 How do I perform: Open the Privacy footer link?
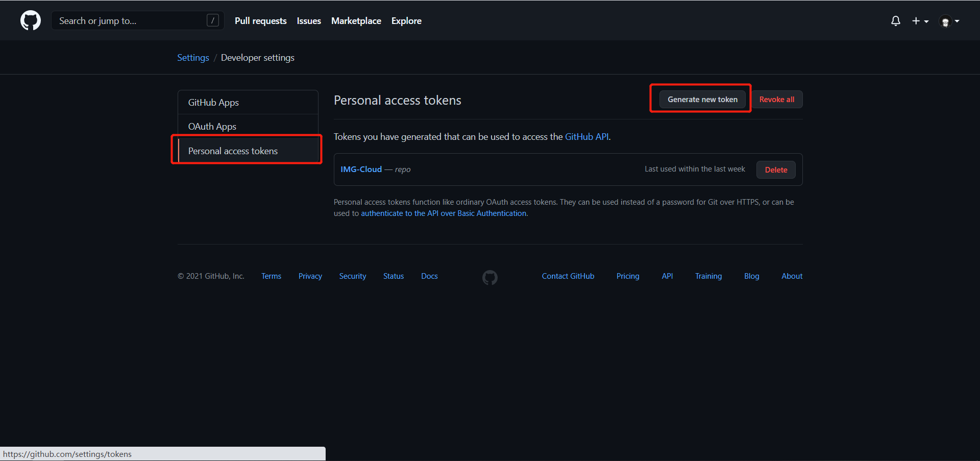coord(310,276)
